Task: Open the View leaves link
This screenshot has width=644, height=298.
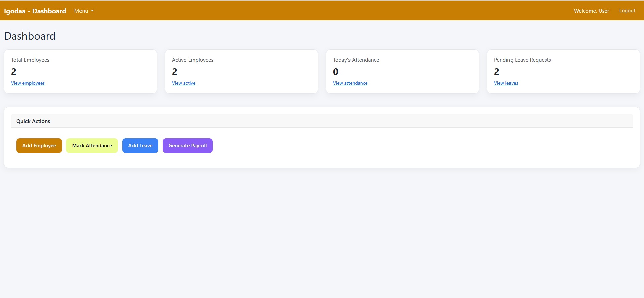Action: 506,83
